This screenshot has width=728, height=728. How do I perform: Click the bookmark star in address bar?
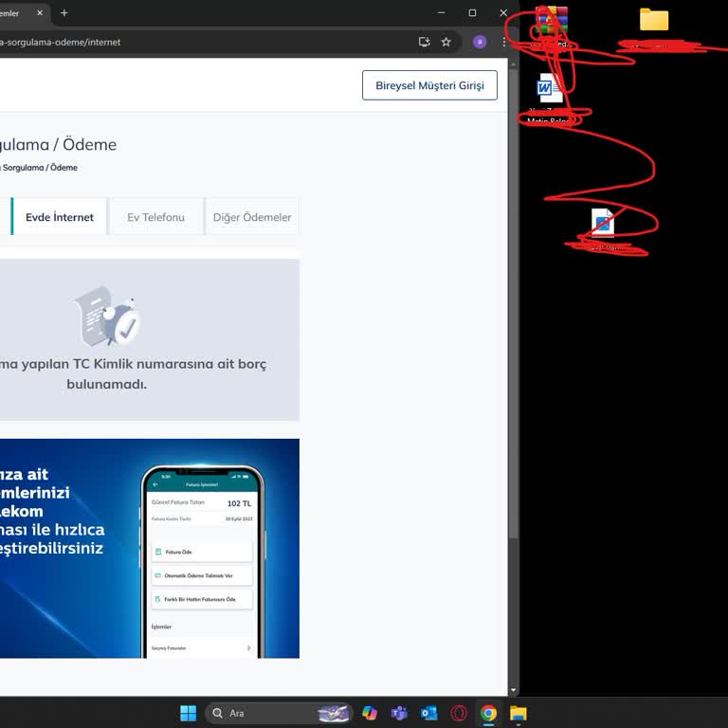coord(446,42)
